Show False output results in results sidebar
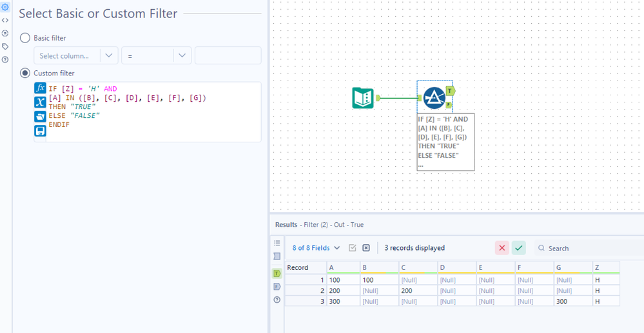Image resolution: width=644 pixels, height=333 pixels. point(277,287)
